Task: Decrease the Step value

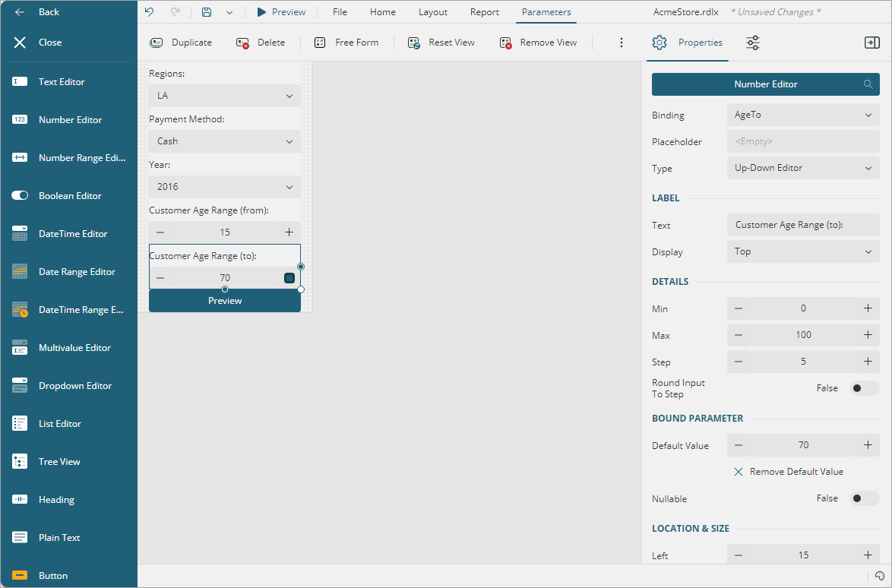Action: 739,362
